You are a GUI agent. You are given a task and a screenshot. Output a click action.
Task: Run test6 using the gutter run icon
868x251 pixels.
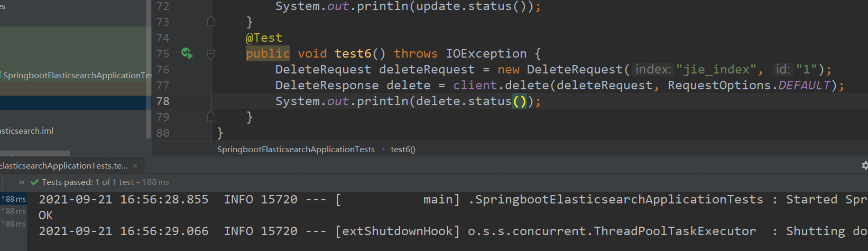[x=187, y=53]
